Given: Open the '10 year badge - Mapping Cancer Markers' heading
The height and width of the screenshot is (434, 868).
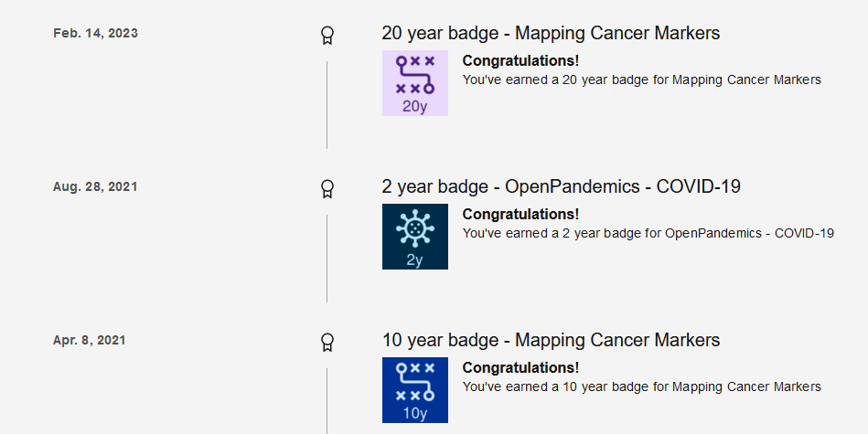Looking at the screenshot, I should (551, 341).
